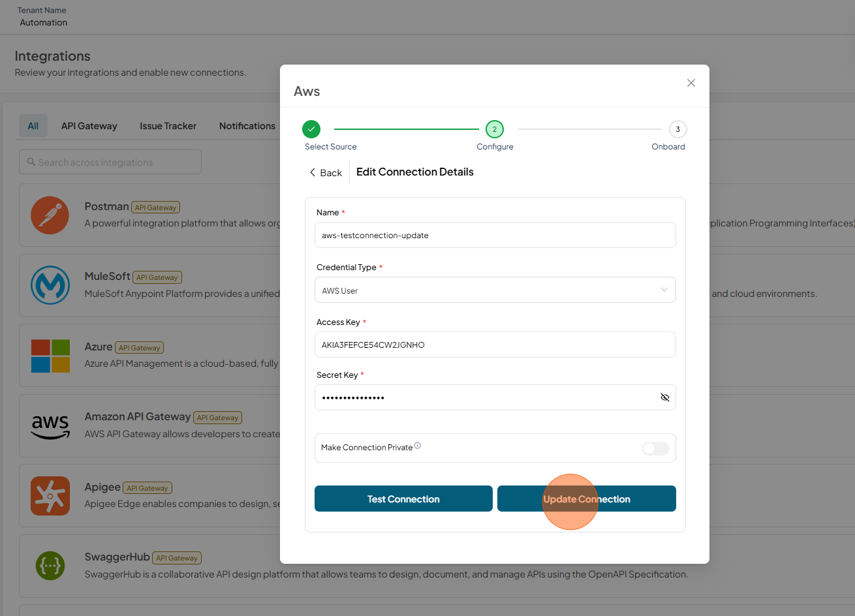Click the Name input field
Image resolution: width=855 pixels, height=616 pixels.
click(495, 235)
